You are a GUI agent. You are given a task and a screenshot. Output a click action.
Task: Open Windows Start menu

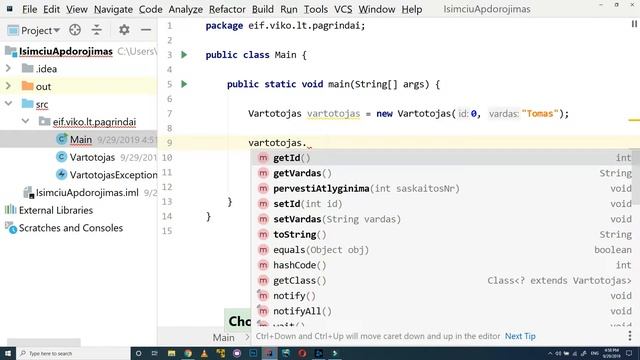tap(7, 353)
